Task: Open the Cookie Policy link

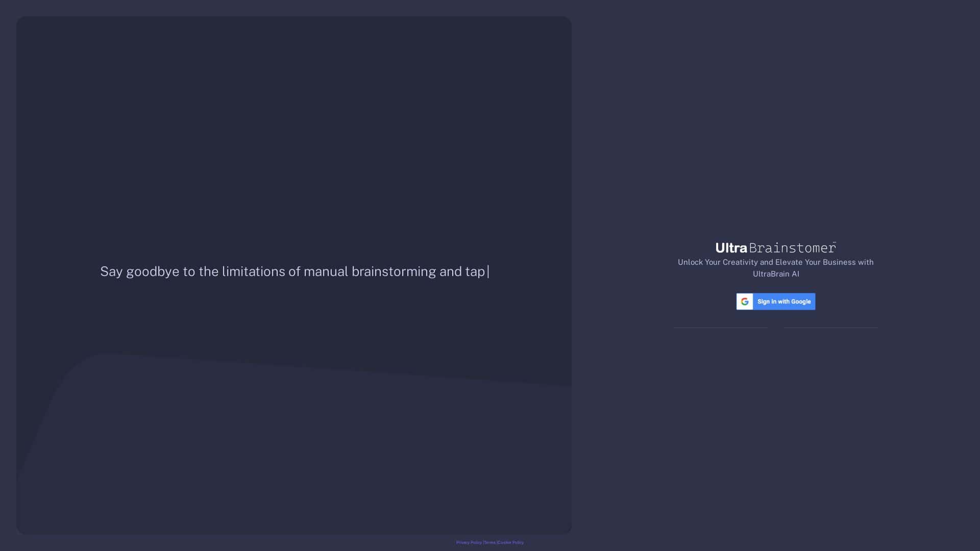Action: [x=510, y=542]
